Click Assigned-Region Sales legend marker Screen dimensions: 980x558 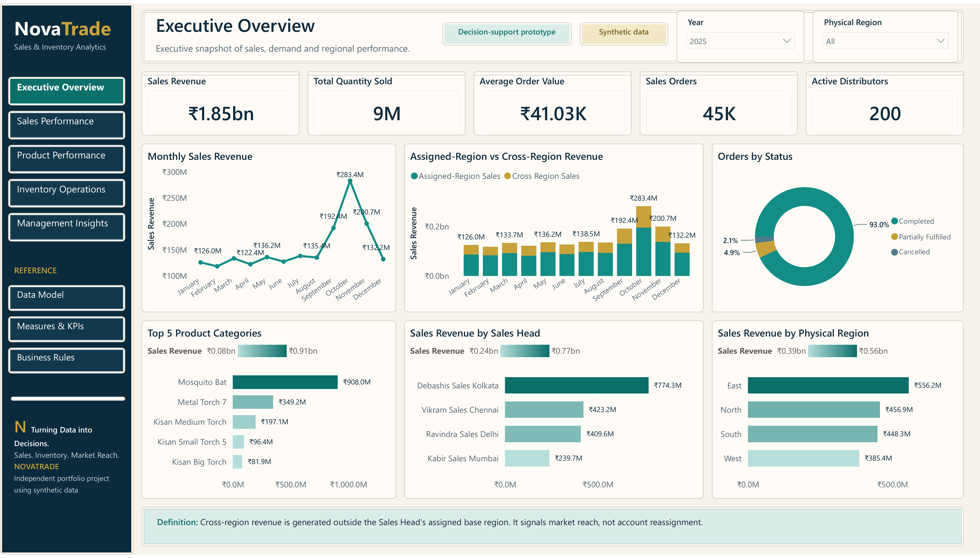click(414, 176)
